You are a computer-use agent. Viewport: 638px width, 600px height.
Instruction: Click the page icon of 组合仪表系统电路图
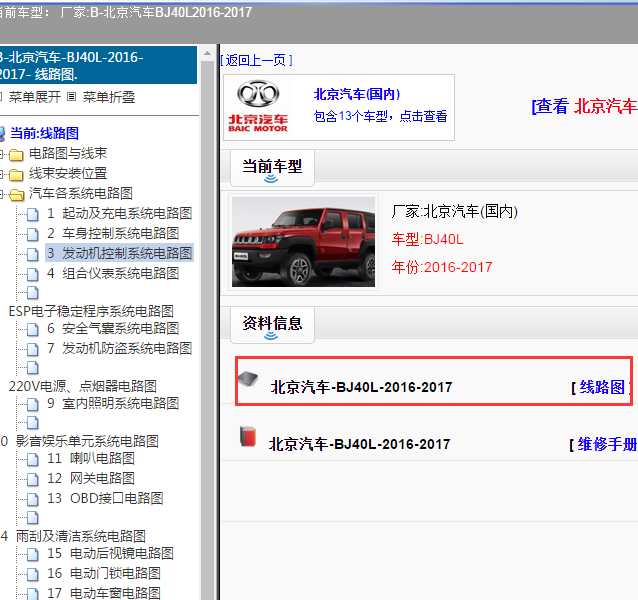tap(33, 274)
